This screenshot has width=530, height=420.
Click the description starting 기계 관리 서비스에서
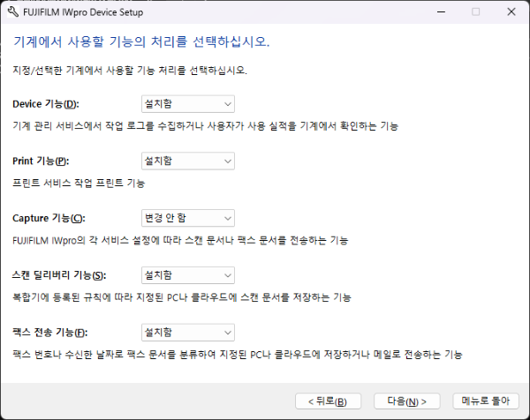[206, 126]
